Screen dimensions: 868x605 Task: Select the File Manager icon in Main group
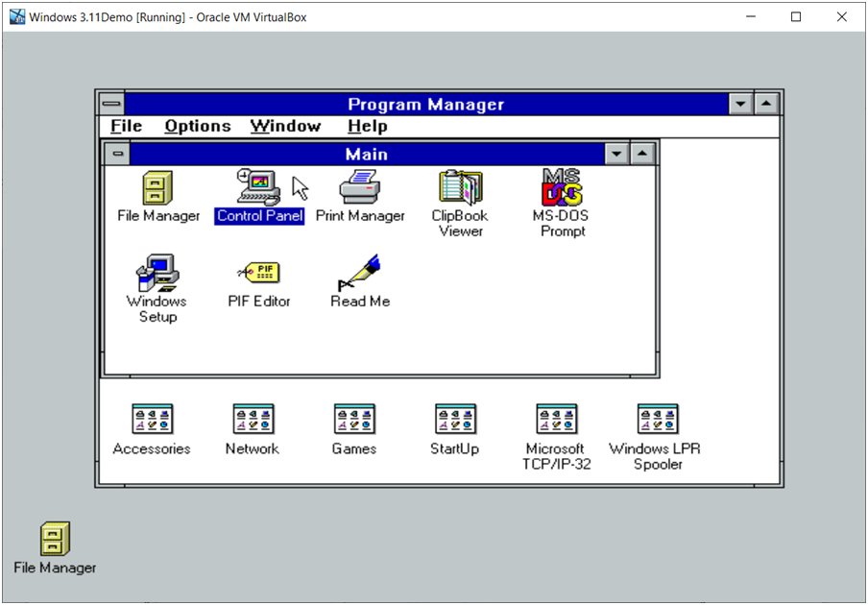[x=157, y=188]
